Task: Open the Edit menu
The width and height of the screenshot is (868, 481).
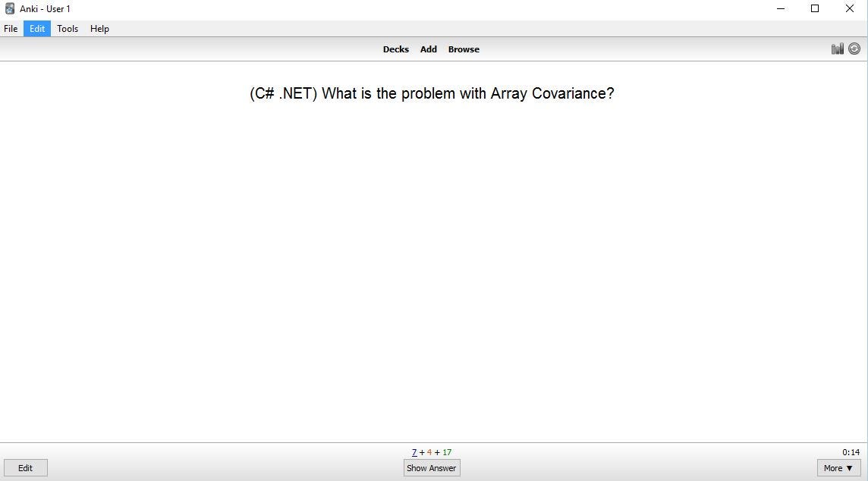Action: 36,28
